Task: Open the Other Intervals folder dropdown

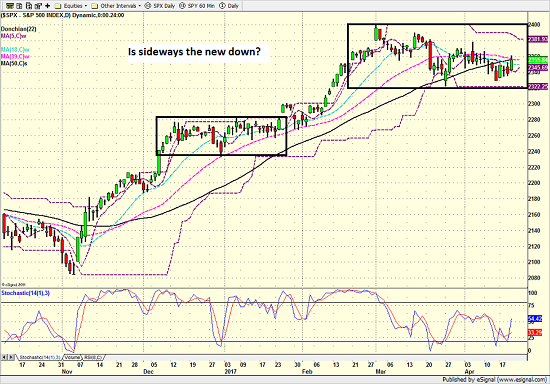Action: pyautogui.click(x=116, y=6)
